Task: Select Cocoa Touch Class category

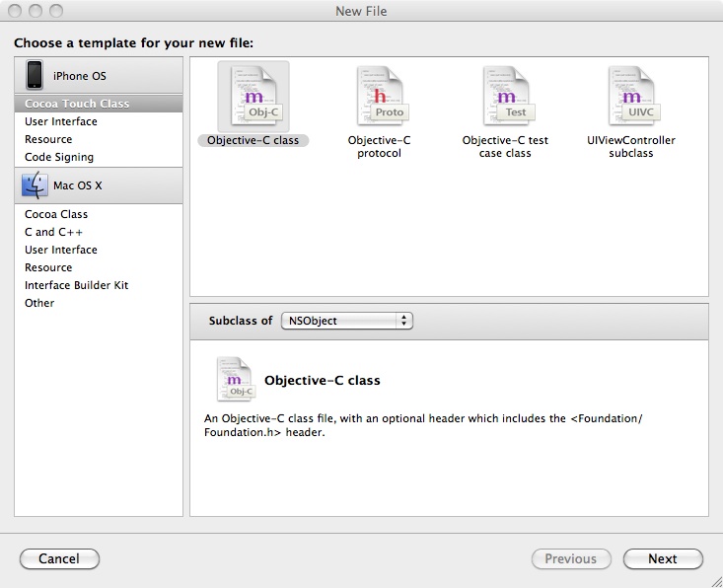Action: pyautogui.click(x=99, y=104)
